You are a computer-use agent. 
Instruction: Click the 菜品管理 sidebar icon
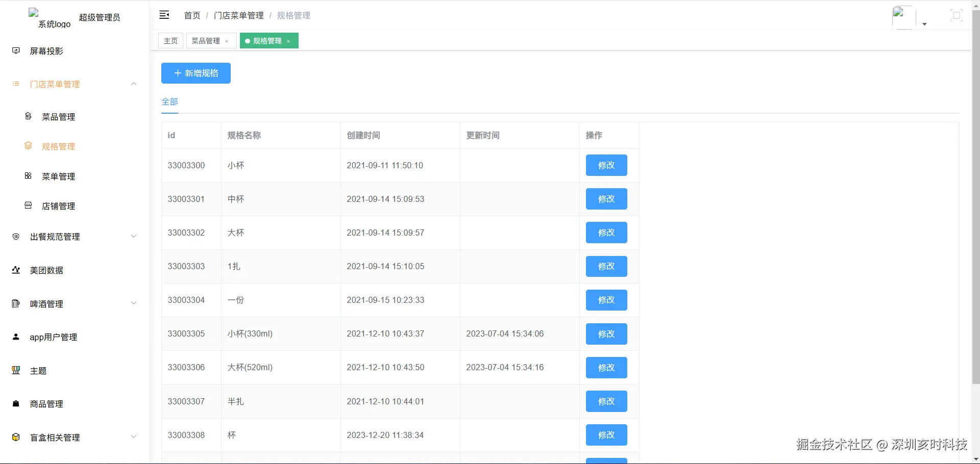click(x=28, y=116)
